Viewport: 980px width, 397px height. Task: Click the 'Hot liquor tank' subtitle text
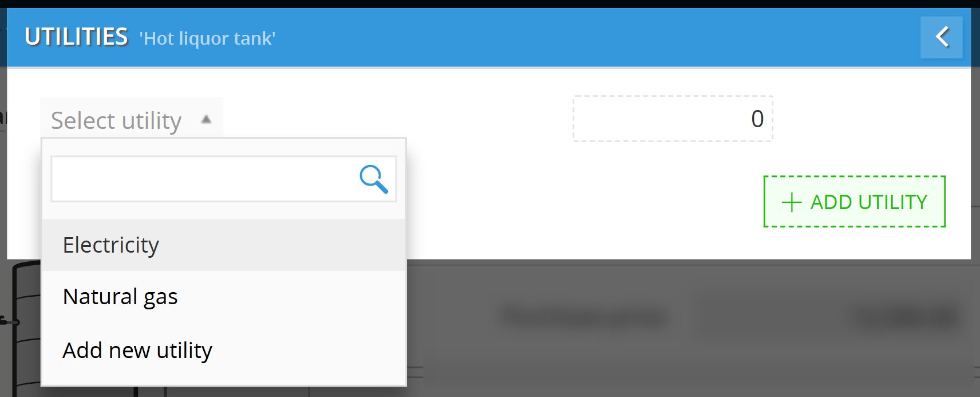pos(208,38)
